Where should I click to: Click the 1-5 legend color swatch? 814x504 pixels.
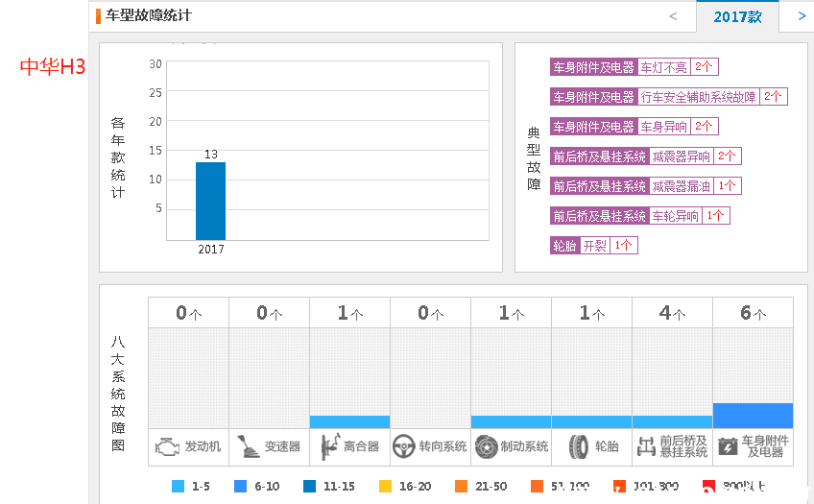[178, 487]
